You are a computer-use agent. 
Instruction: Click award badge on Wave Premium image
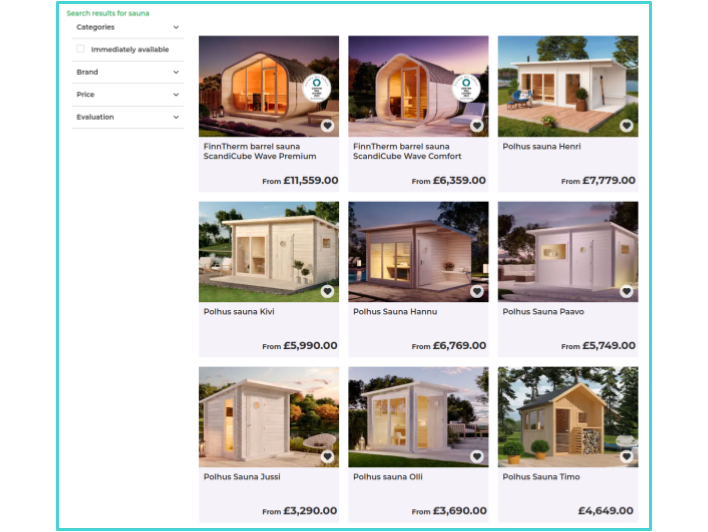tap(317, 88)
